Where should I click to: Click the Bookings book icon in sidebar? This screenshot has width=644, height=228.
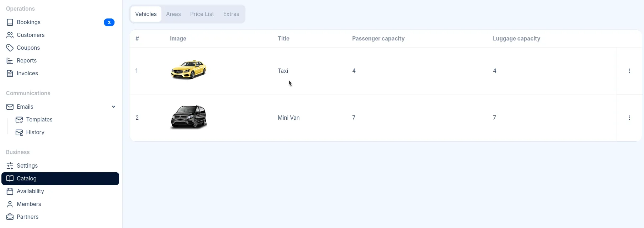click(10, 22)
